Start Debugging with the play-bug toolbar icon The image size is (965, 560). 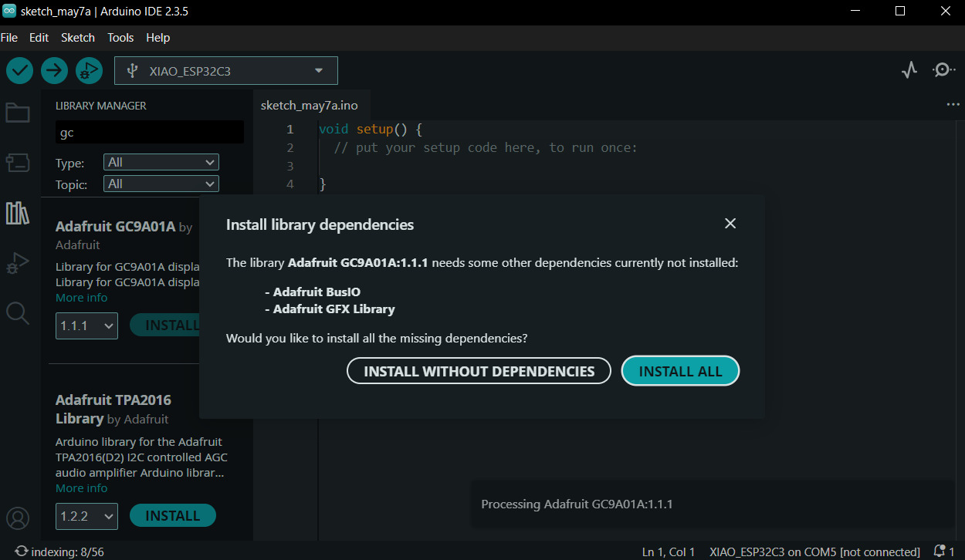tap(89, 71)
